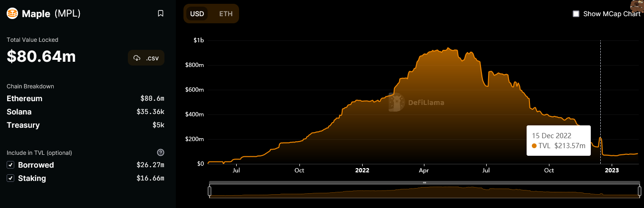Click the $600m y-axis label
The width and height of the screenshot is (644, 208).
196,90
